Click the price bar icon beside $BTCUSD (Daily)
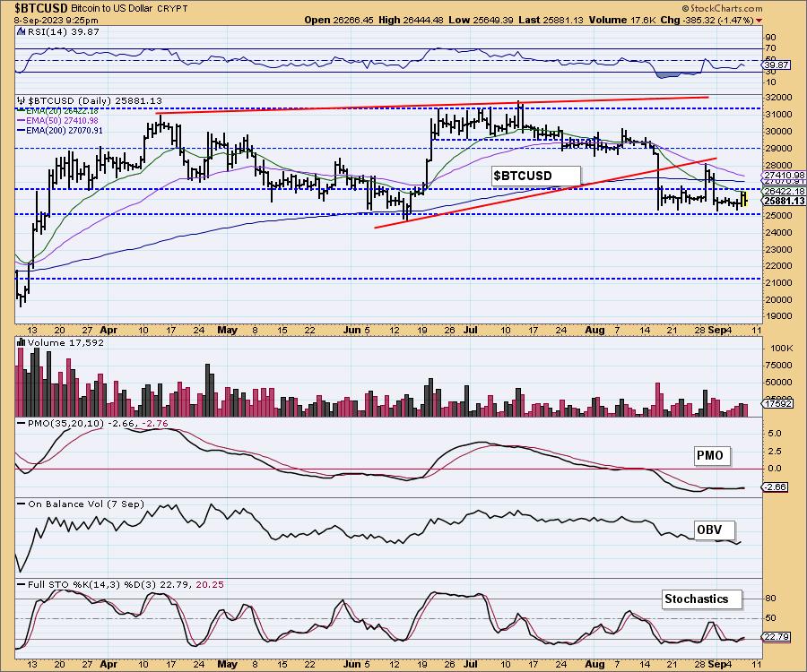This screenshot has width=807, height=672. [22, 100]
